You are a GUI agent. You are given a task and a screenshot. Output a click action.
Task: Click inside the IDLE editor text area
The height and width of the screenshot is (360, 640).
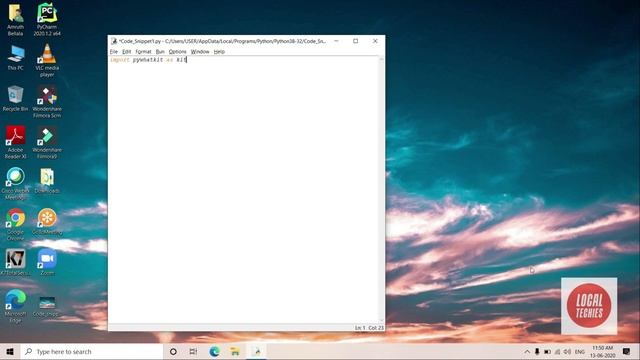244,190
